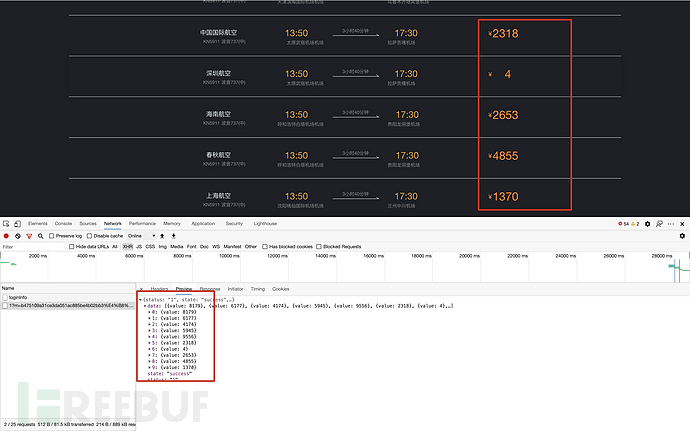690x431 pixels.
Task: Activate the inspect element picker icon
Action: coord(6,224)
